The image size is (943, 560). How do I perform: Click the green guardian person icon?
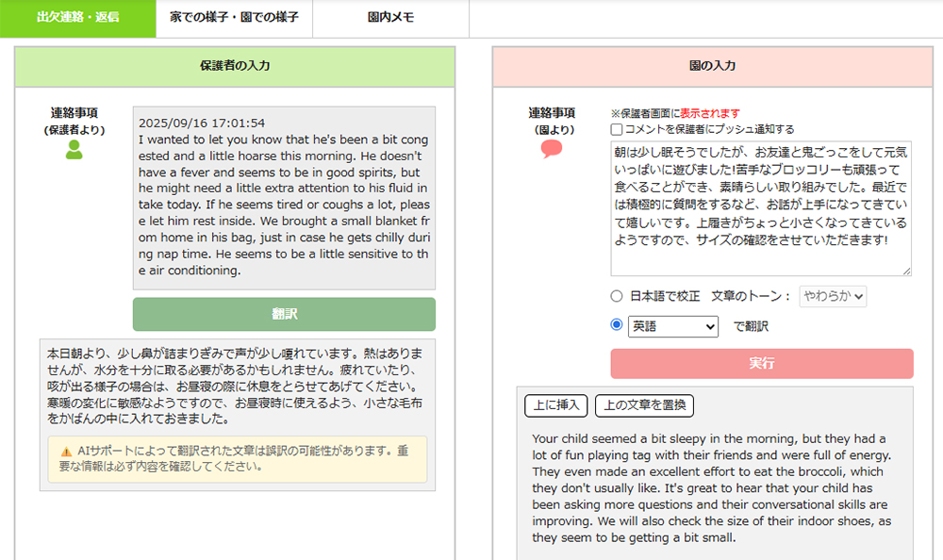pyautogui.click(x=74, y=149)
